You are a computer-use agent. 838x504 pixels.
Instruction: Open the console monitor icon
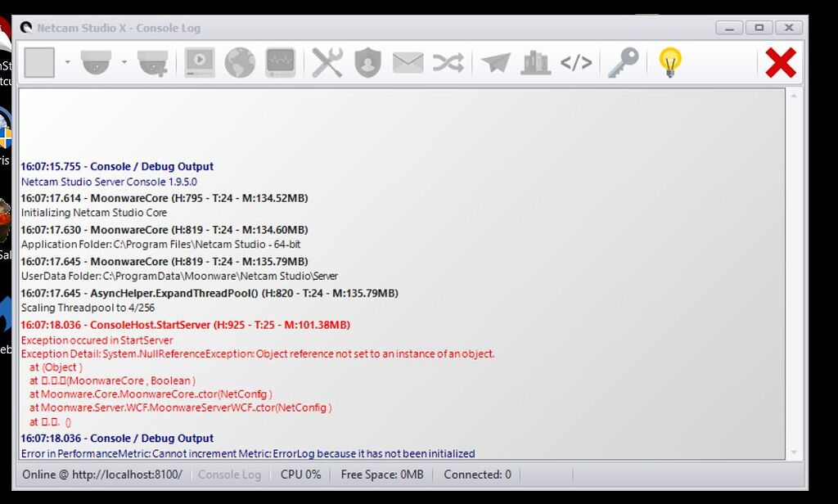point(280,63)
